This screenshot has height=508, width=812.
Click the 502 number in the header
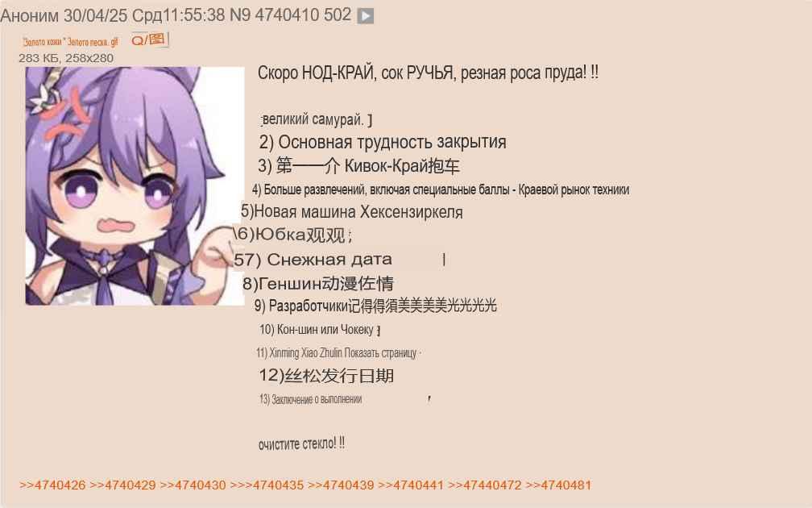coord(338,15)
